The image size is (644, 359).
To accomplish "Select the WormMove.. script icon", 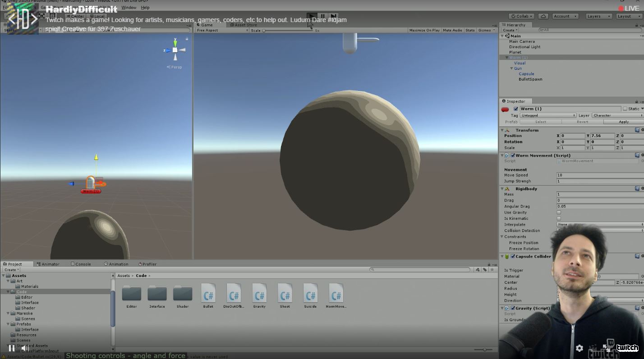I will [336, 293].
